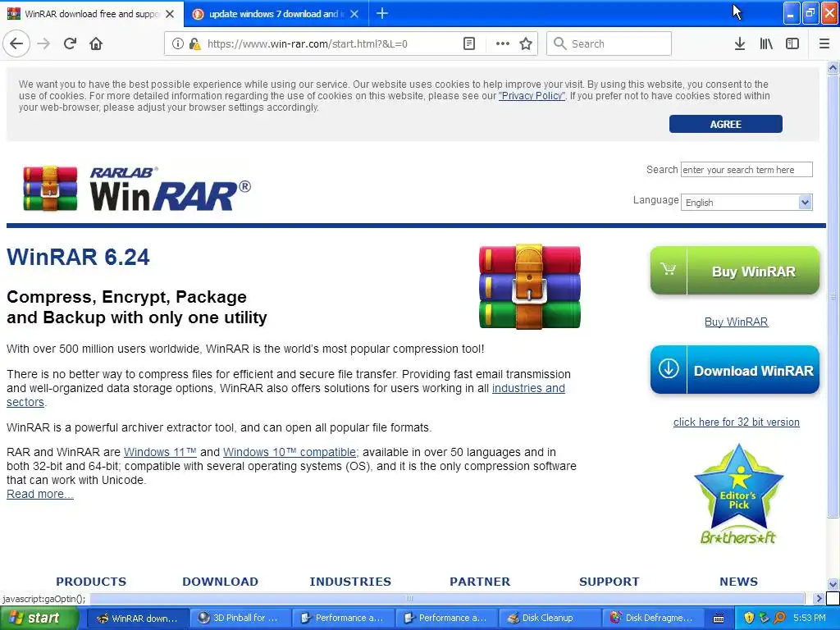Click the shopping cart icon on Buy button
The width and height of the screenshot is (840, 630).
pos(668,269)
